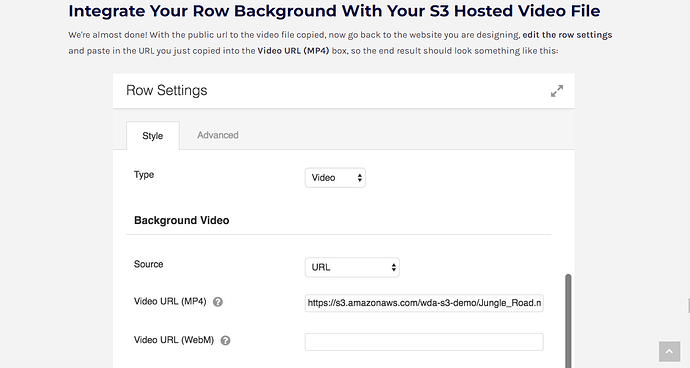
Task: Click the Video URL (WebM) form label
Action: 174,340
